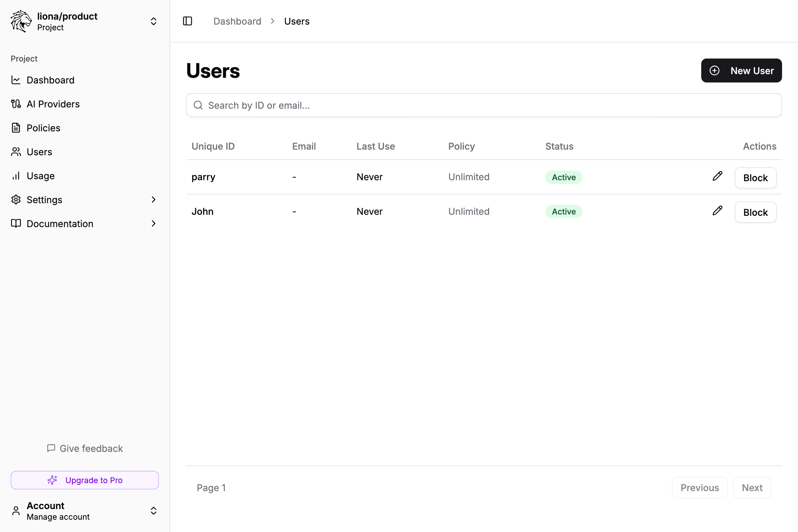Click the Status column header

(x=559, y=146)
